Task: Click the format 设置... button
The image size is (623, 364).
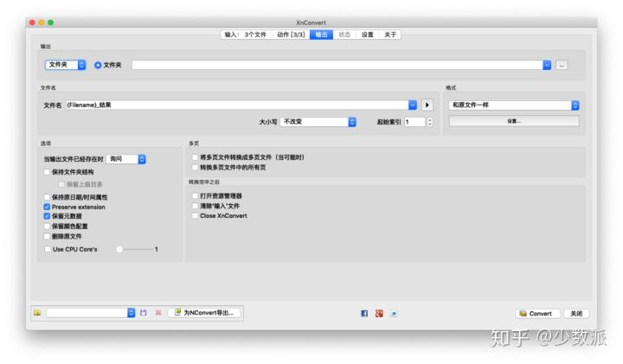Action: pos(514,121)
